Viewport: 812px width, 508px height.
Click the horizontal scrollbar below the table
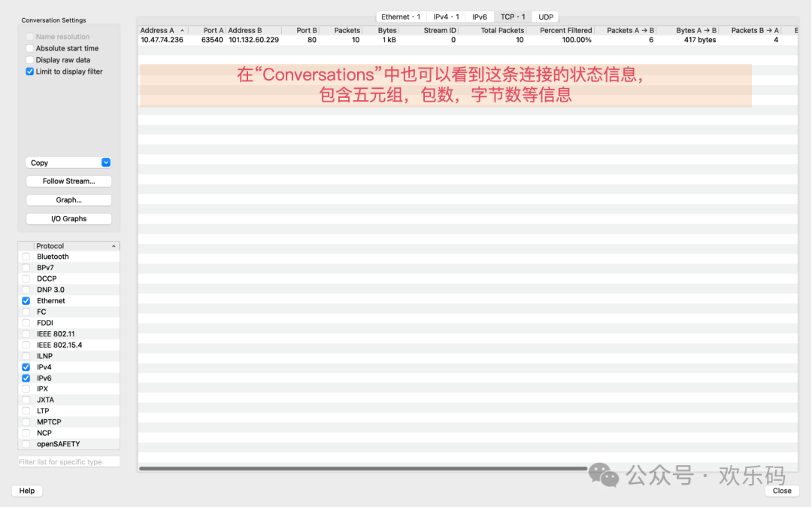[361, 467]
